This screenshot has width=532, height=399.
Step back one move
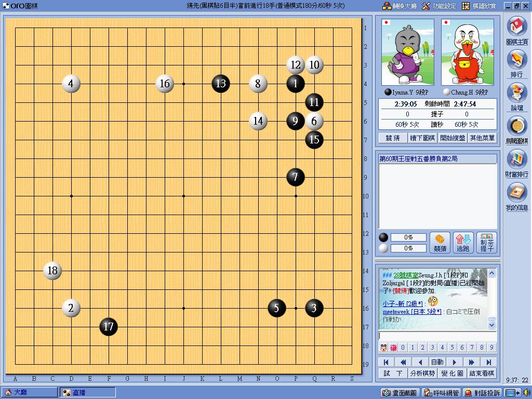(x=420, y=362)
